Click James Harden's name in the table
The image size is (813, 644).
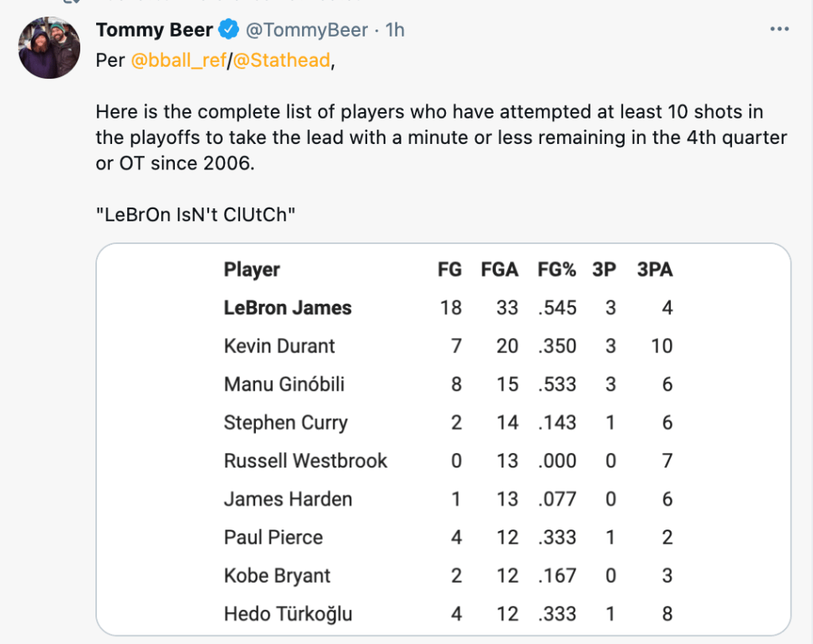click(288, 499)
